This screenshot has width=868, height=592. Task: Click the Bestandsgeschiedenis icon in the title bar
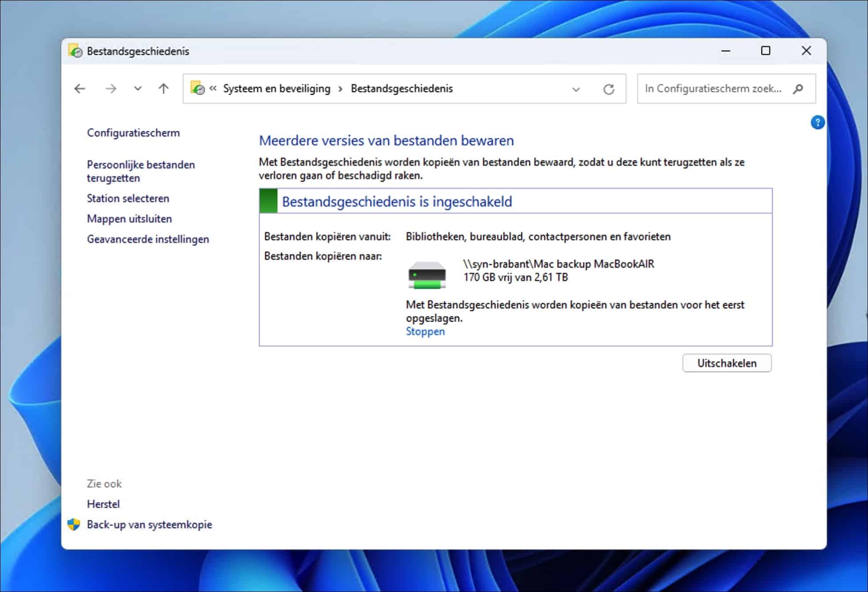point(75,51)
